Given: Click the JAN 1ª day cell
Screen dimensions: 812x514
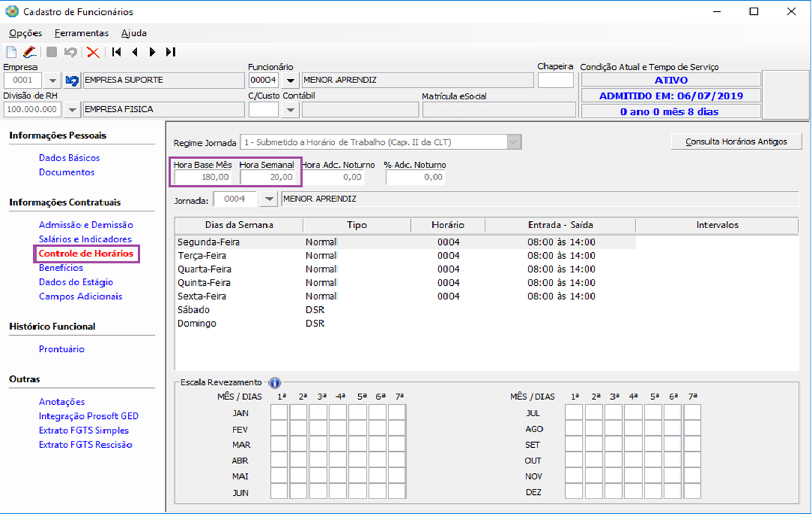Looking at the screenshot, I should [279, 413].
